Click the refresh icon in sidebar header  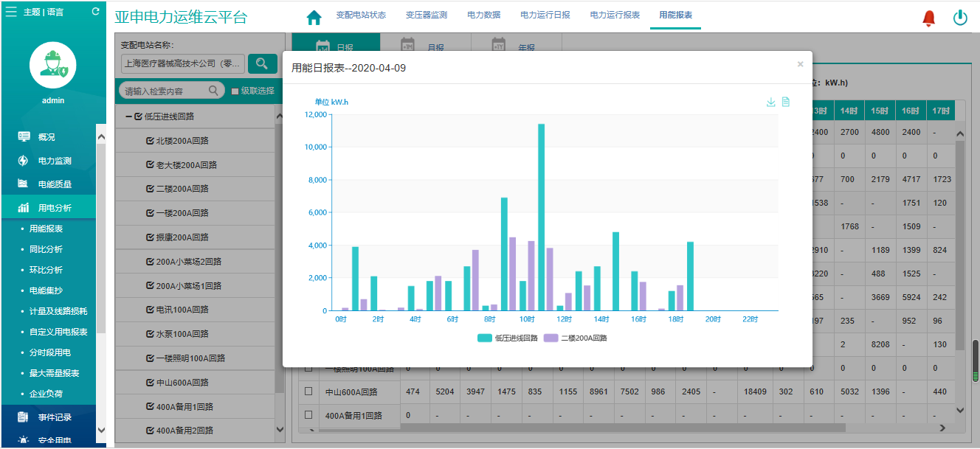(x=95, y=12)
